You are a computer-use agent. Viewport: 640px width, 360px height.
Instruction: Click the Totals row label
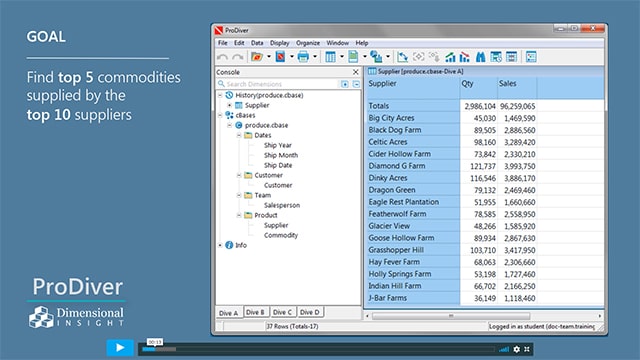coord(378,106)
